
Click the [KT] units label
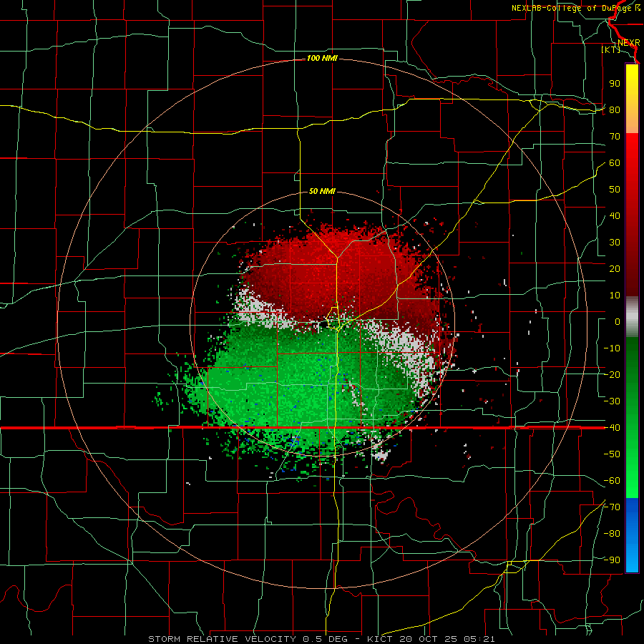[611, 49]
